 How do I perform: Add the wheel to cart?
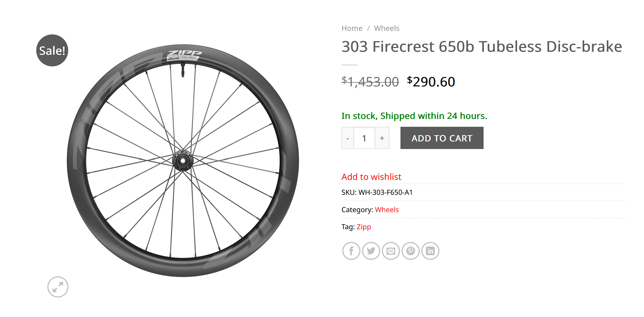(x=442, y=138)
